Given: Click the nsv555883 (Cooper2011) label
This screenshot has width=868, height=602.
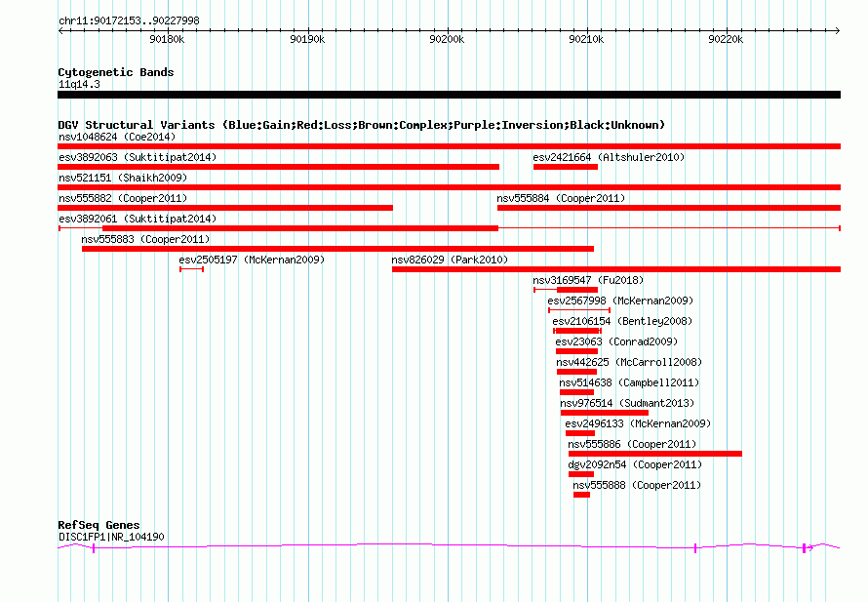Looking at the screenshot, I should pyautogui.click(x=145, y=239).
